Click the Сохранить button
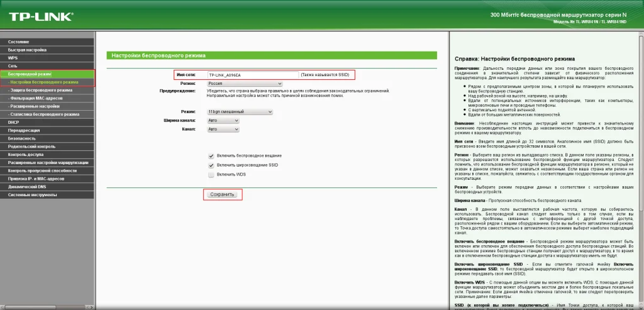Viewport: 644px width, 310px height. (x=222, y=194)
